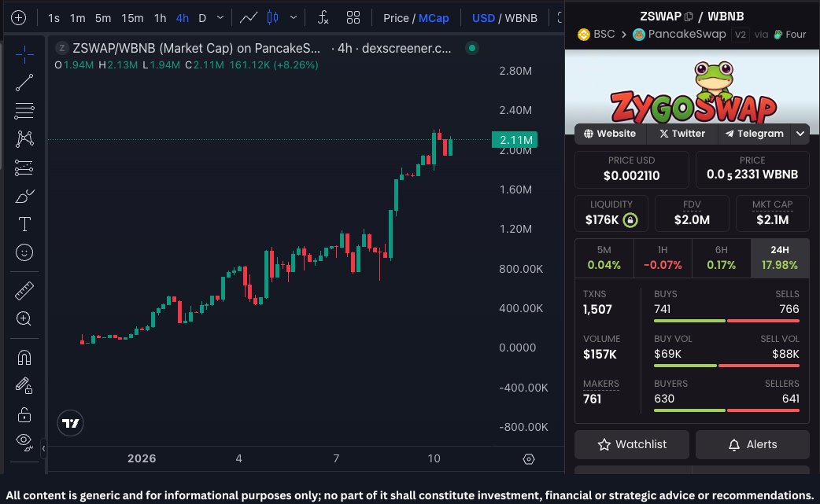
Task: Click the add symbol plus icon
Action: 18,18
